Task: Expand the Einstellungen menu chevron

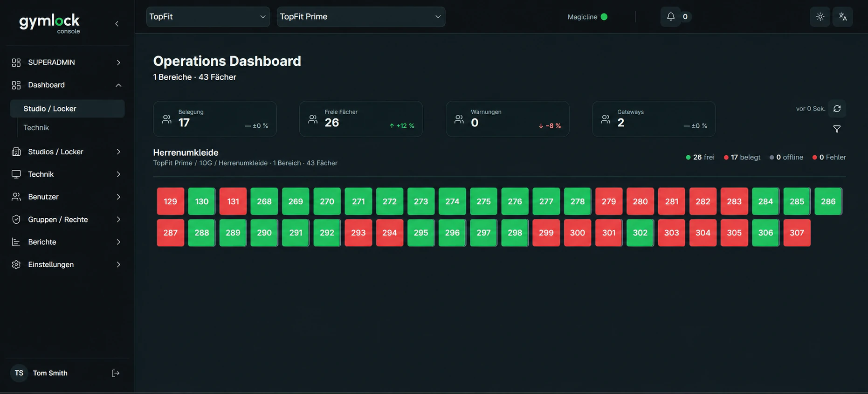Action: click(x=118, y=264)
